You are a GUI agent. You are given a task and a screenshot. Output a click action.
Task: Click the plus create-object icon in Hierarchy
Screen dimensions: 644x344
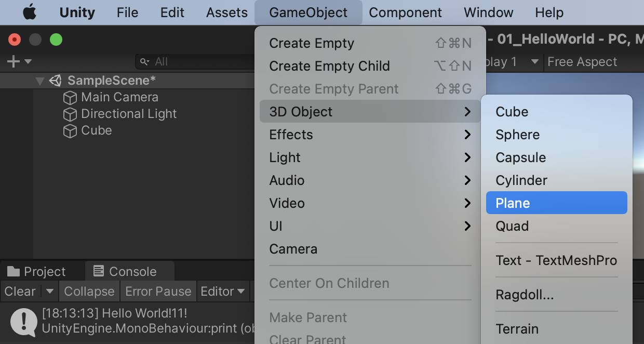pos(14,61)
